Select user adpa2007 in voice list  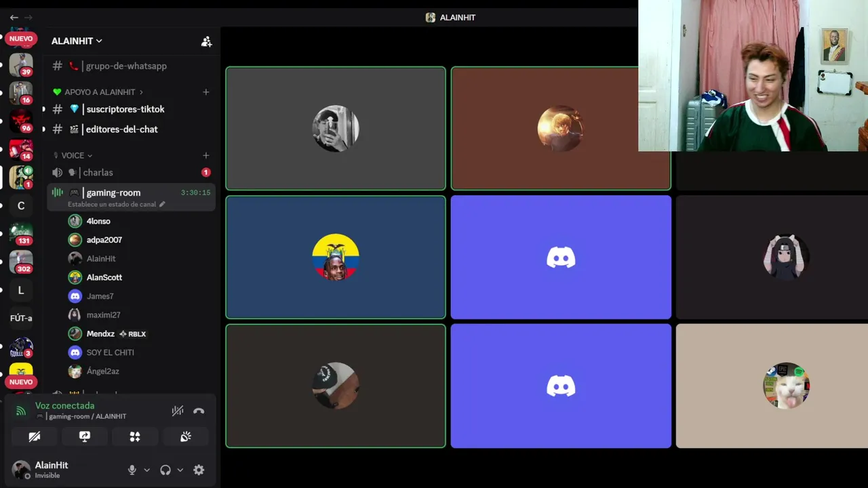pyautogui.click(x=104, y=240)
